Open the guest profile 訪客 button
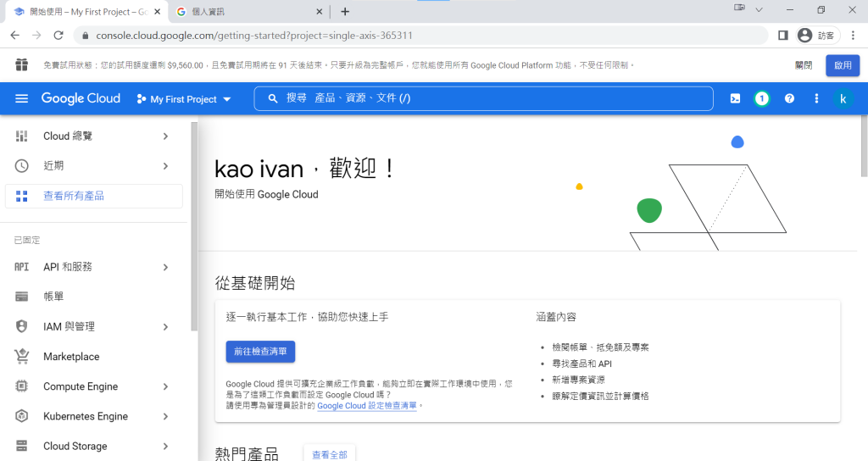 tap(818, 36)
